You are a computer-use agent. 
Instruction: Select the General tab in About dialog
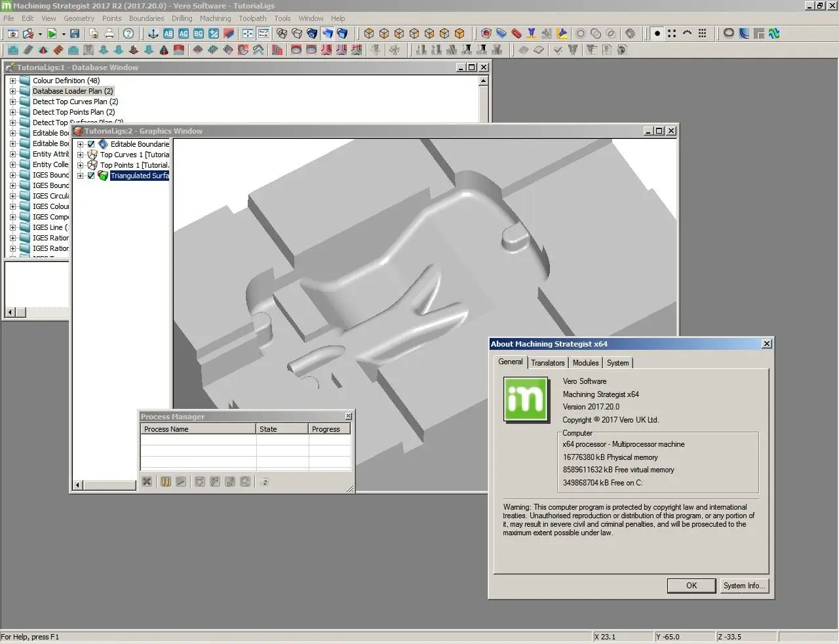[x=510, y=362]
